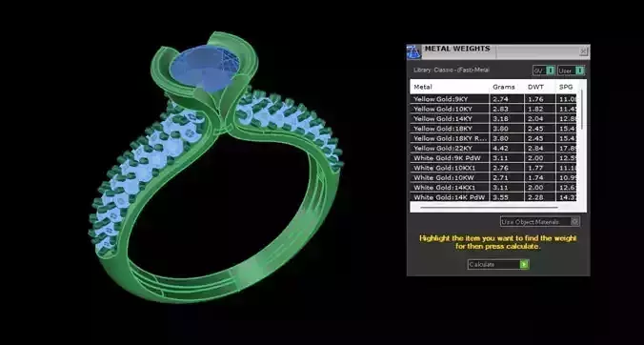The width and height of the screenshot is (644, 345).
Task: Click the 4.42 grams value
Action: coord(500,149)
